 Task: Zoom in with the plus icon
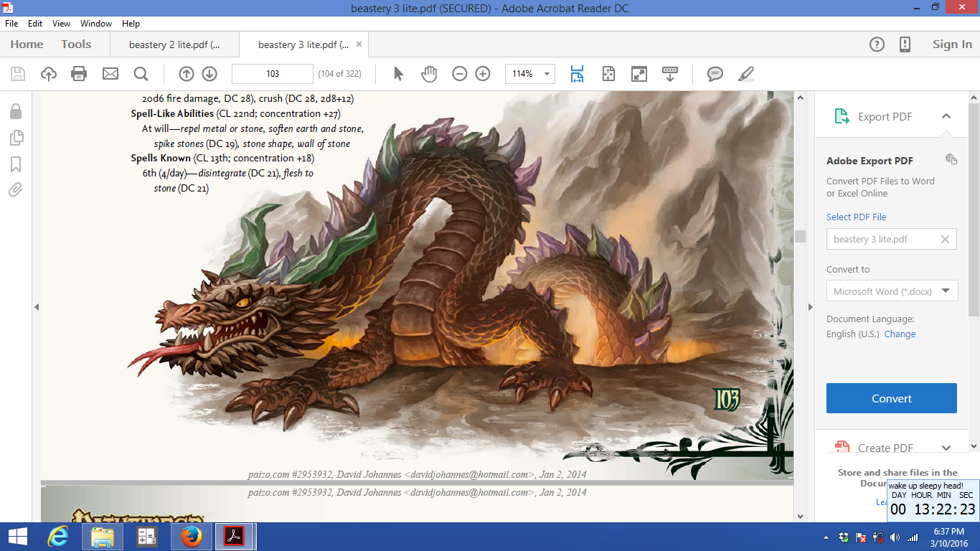(483, 73)
